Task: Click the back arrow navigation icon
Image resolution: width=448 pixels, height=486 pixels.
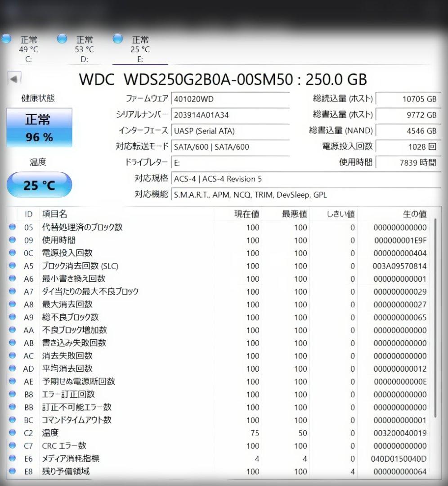Action: coord(15,78)
